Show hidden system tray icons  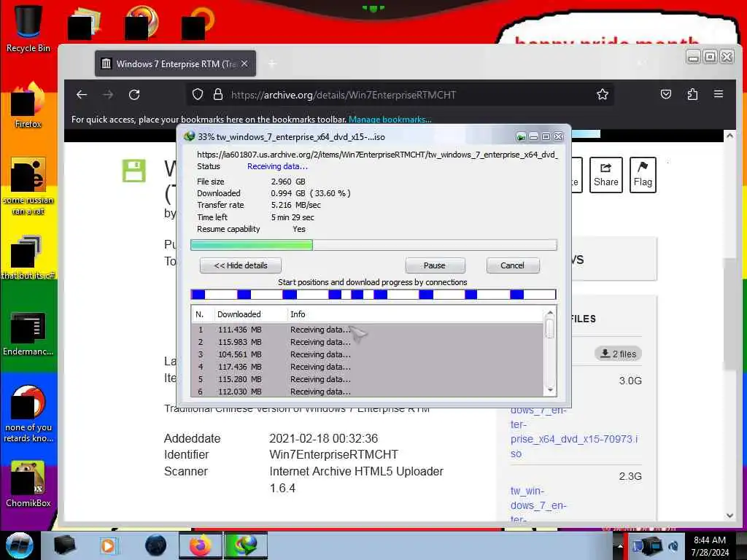tap(620, 546)
